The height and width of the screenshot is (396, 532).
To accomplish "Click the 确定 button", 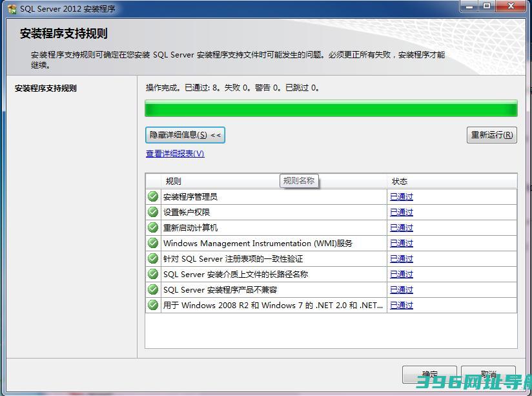I will [429, 375].
